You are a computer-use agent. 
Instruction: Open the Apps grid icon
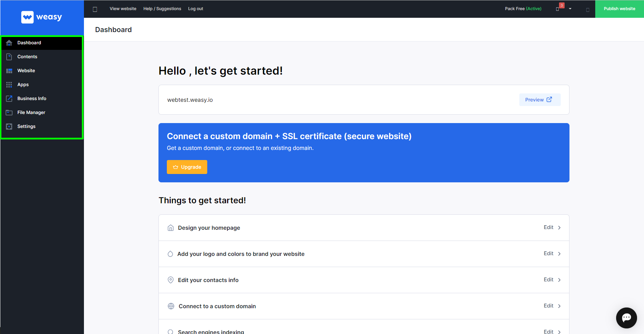point(9,85)
